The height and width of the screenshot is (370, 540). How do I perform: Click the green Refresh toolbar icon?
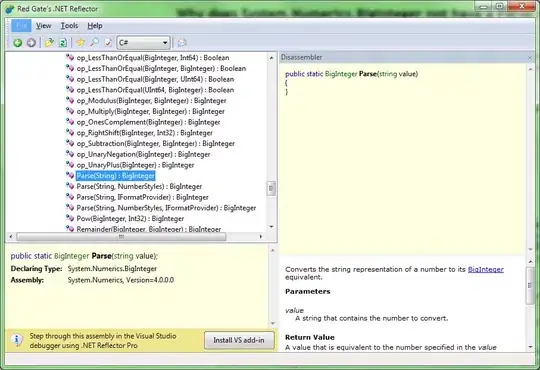pyautogui.click(x=63, y=43)
